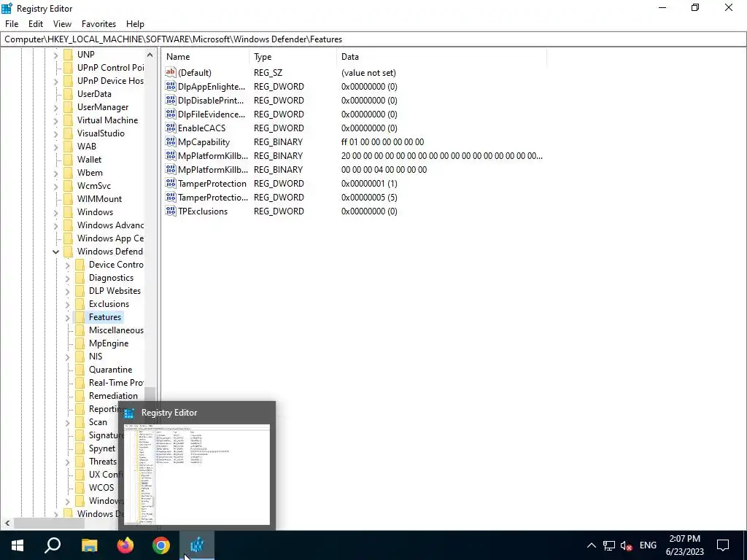
Task: Expand the Diagnostics key
Action: [x=67, y=278]
